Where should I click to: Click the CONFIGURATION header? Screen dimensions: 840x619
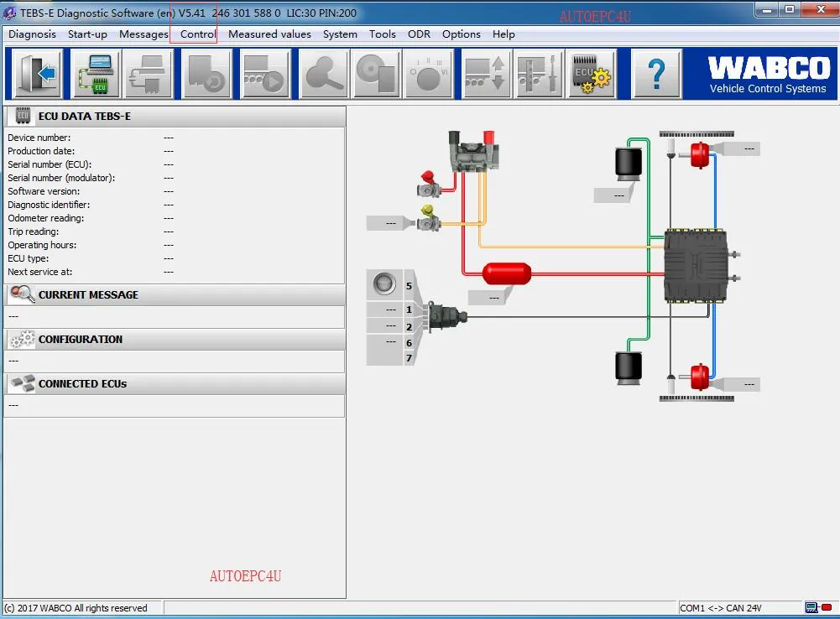click(x=175, y=339)
